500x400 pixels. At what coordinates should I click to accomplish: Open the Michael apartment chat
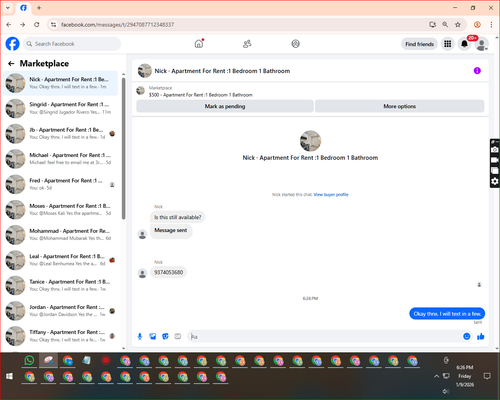tap(61, 159)
